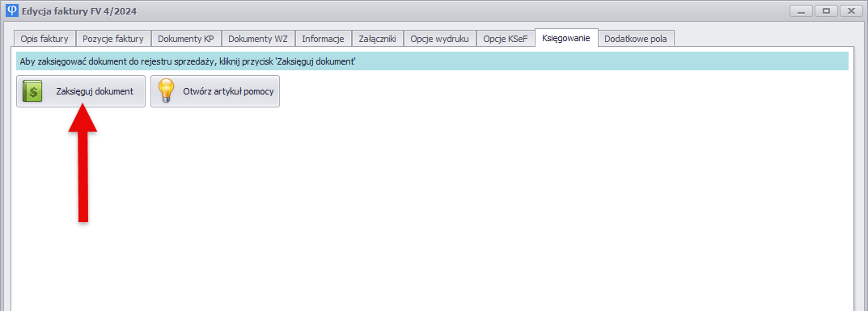Select the 'Dokumenty WZ' tab
Viewport: 868px width, 311px height.
click(x=258, y=40)
